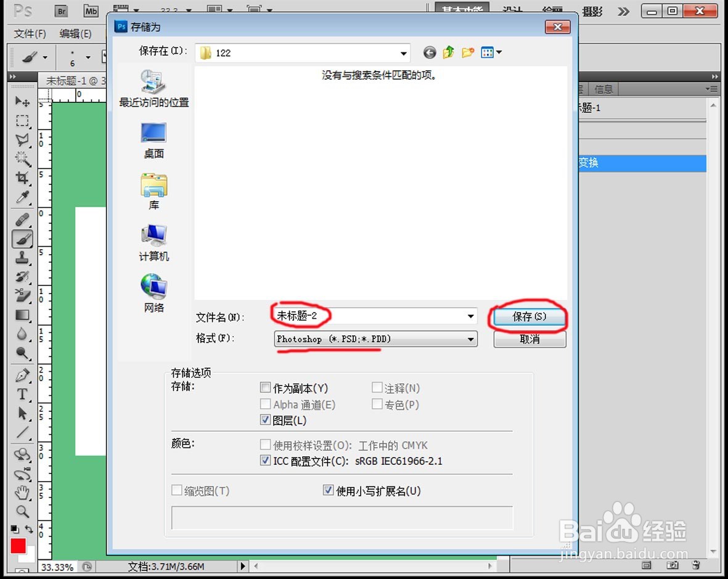728x579 pixels.
Task: Open the file name history dropdown
Action: 472,316
